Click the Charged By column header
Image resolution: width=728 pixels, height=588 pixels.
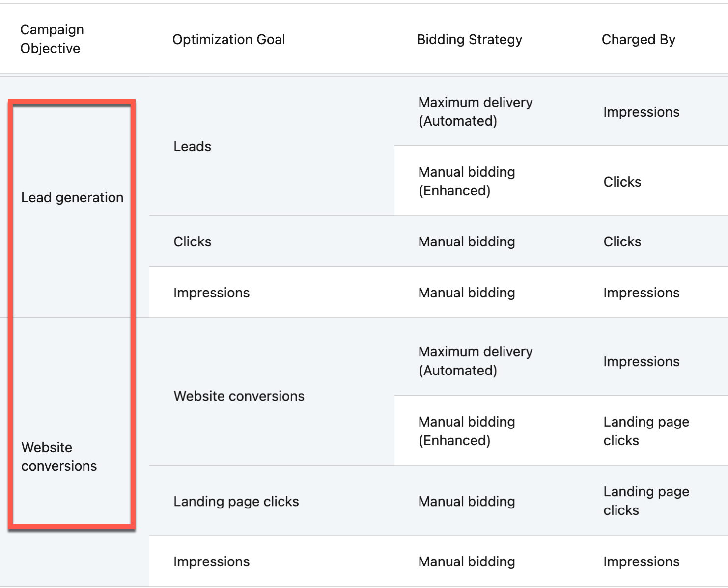(x=638, y=39)
